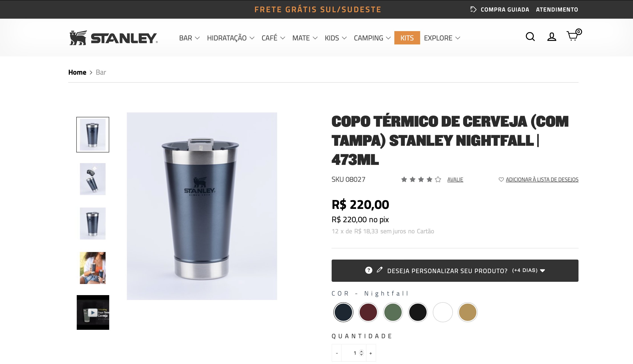Click the question mark help icon

click(369, 270)
